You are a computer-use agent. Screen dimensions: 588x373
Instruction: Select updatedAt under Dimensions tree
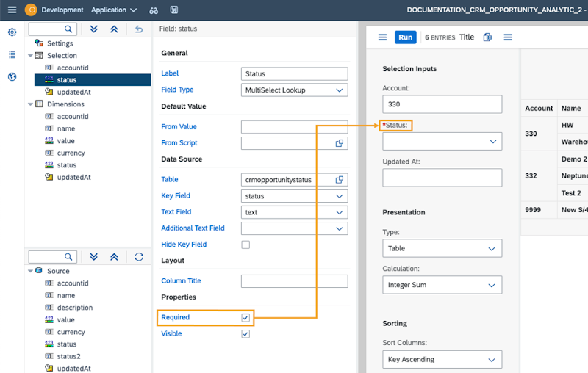pos(73,178)
